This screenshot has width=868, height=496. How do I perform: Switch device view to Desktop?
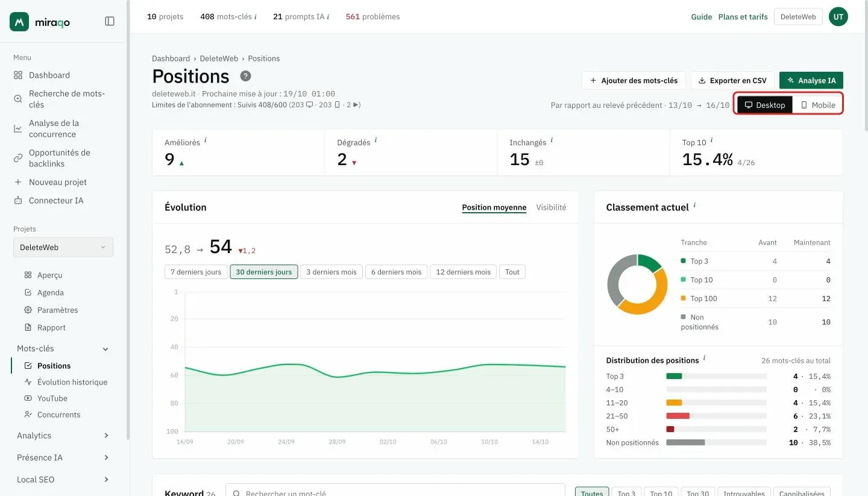click(765, 105)
